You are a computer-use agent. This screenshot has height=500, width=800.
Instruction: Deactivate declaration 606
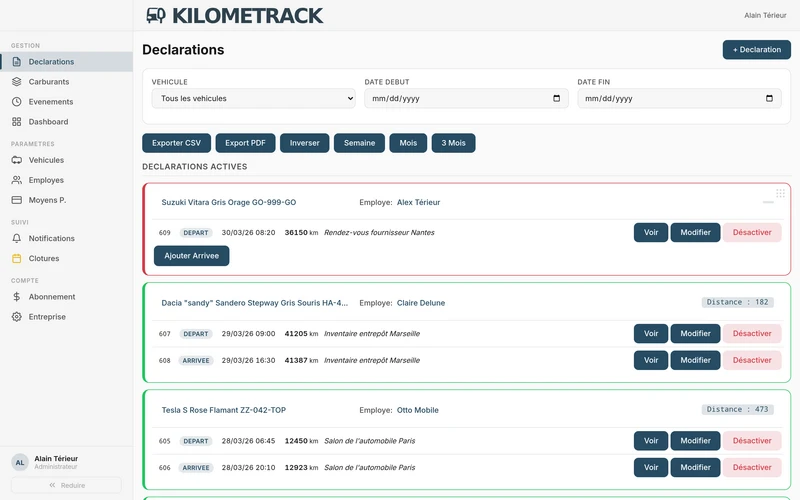752,467
